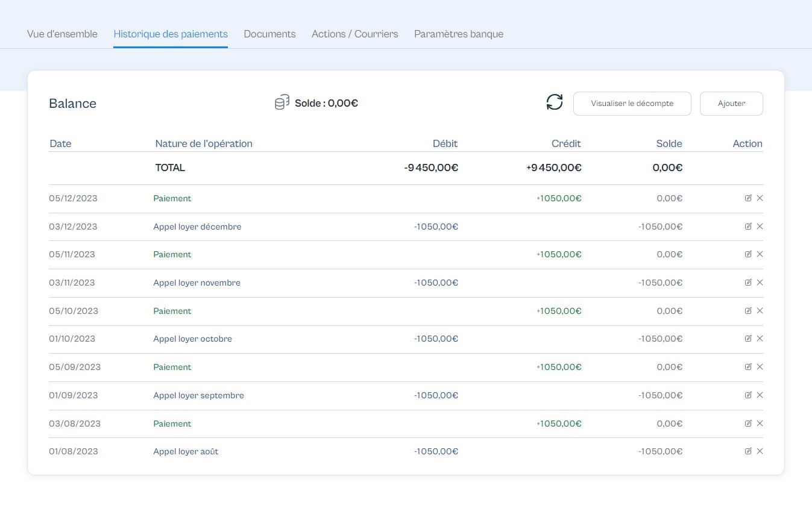This screenshot has height=526, width=812.
Task: Open the Vue d'ensemble tab
Action: coord(62,34)
